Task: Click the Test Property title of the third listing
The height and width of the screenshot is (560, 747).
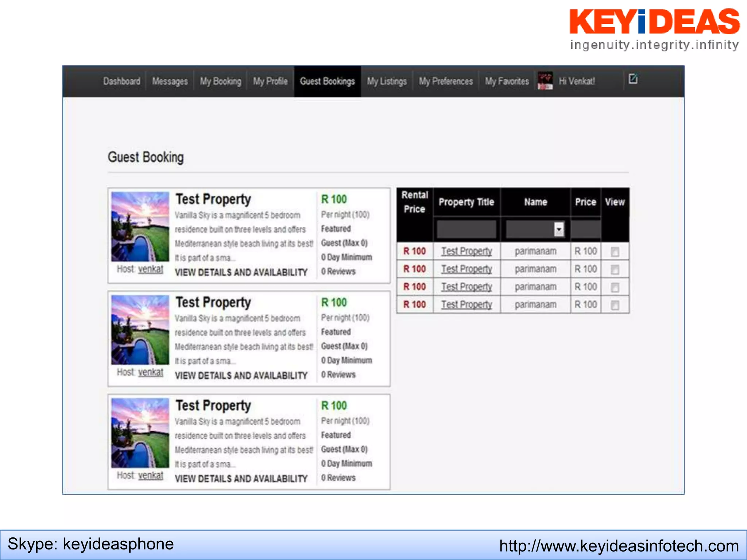Action: tap(213, 406)
